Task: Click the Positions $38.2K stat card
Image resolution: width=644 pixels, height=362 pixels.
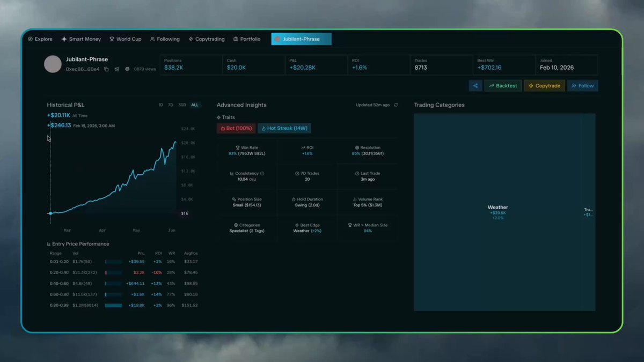Action: point(191,64)
